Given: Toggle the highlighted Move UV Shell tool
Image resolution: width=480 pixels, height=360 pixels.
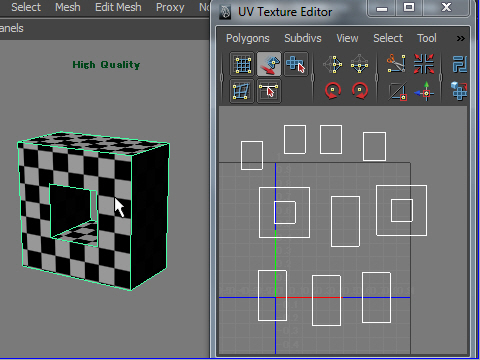Looking at the screenshot, I should (x=269, y=64).
